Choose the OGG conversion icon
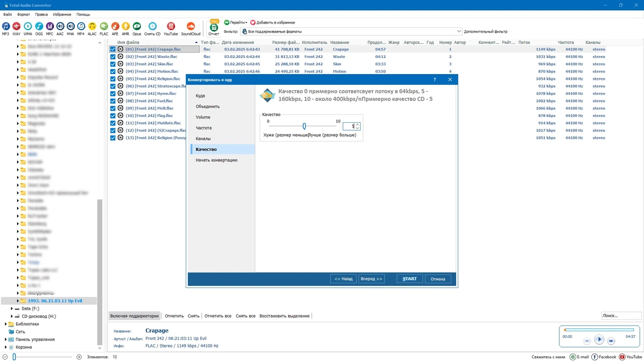The width and height of the screenshot is (644, 362). tap(39, 26)
